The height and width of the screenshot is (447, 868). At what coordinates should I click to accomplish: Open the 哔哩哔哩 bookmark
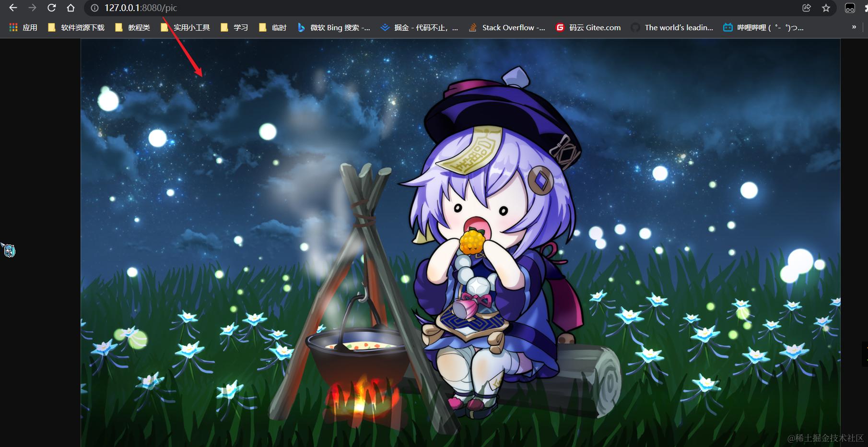(x=764, y=27)
